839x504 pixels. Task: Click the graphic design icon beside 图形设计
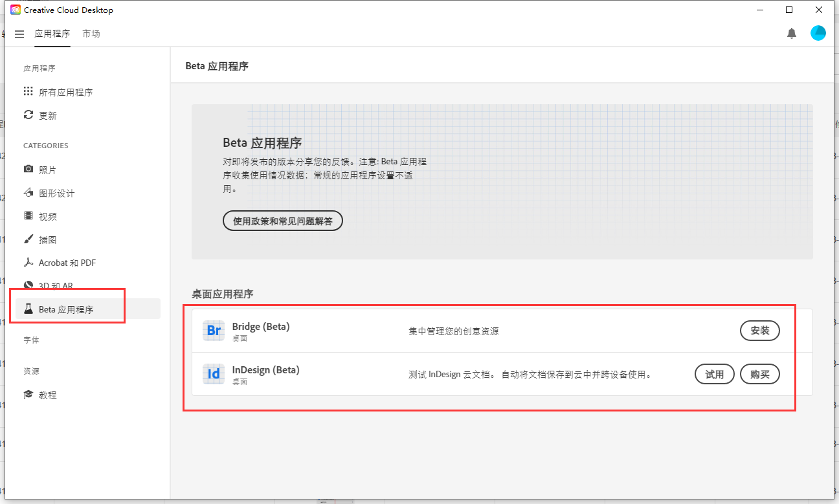(28, 193)
